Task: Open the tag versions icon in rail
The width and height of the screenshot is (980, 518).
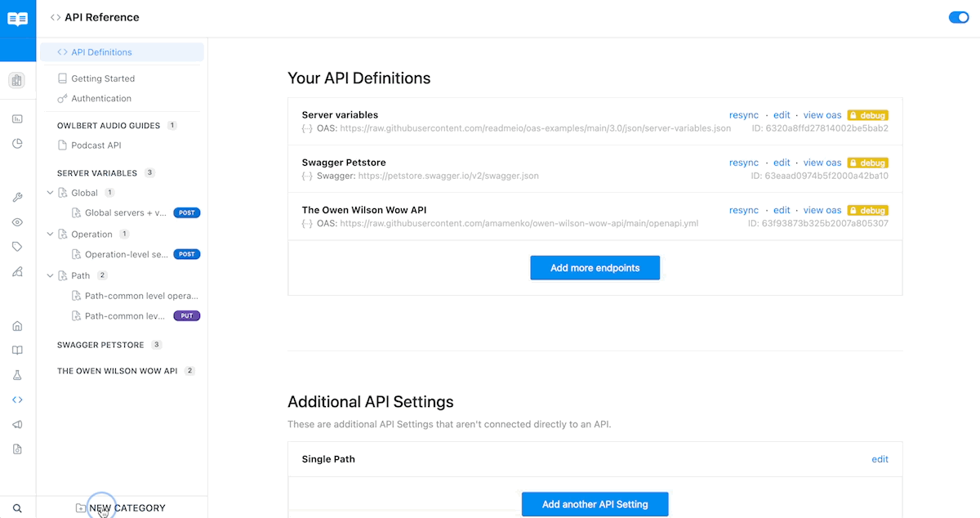Action: [x=17, y=247]
